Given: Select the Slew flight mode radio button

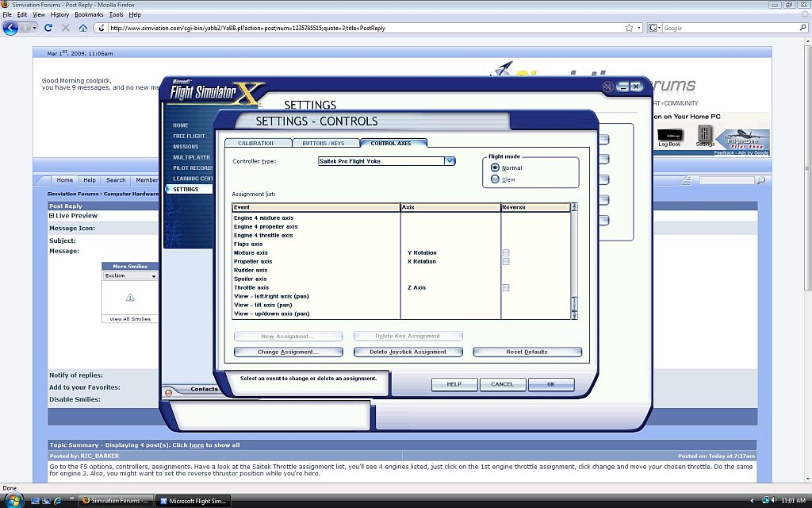Looking at the screenshot, I should click(496, 179).
